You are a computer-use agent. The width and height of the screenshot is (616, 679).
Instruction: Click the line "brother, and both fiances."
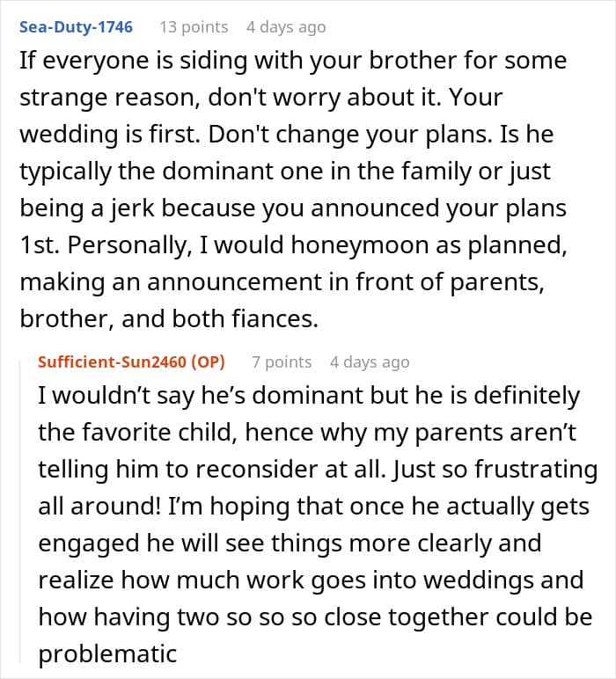click(169, 318)
